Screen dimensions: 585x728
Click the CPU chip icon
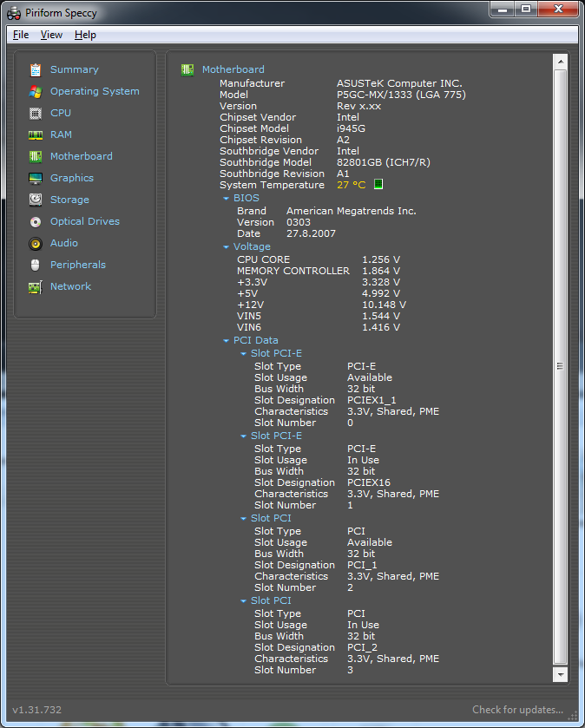point(36,114)
